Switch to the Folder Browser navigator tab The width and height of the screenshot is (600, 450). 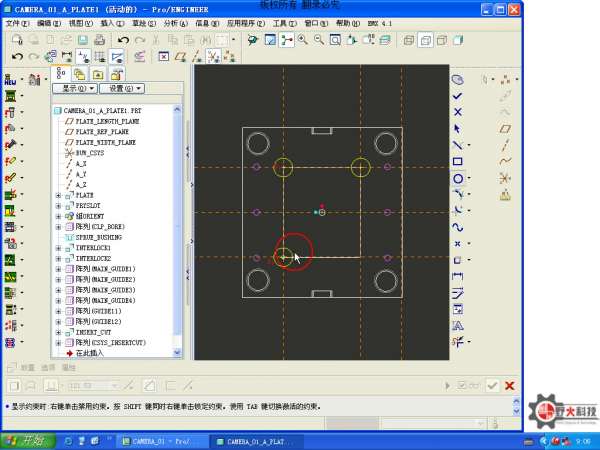(80, 74)
